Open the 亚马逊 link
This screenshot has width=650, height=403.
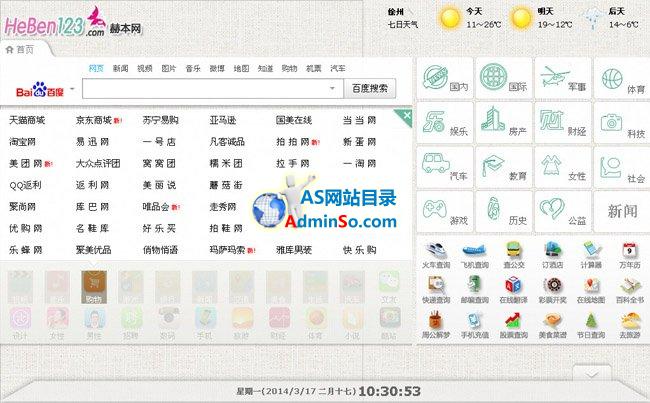pyautogui.click(x=223, y=120)
